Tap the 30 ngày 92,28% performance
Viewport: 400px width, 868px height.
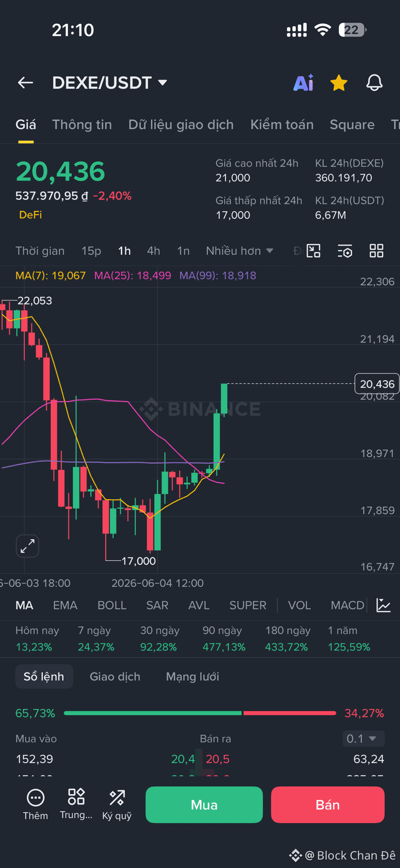tap(159, 638)
